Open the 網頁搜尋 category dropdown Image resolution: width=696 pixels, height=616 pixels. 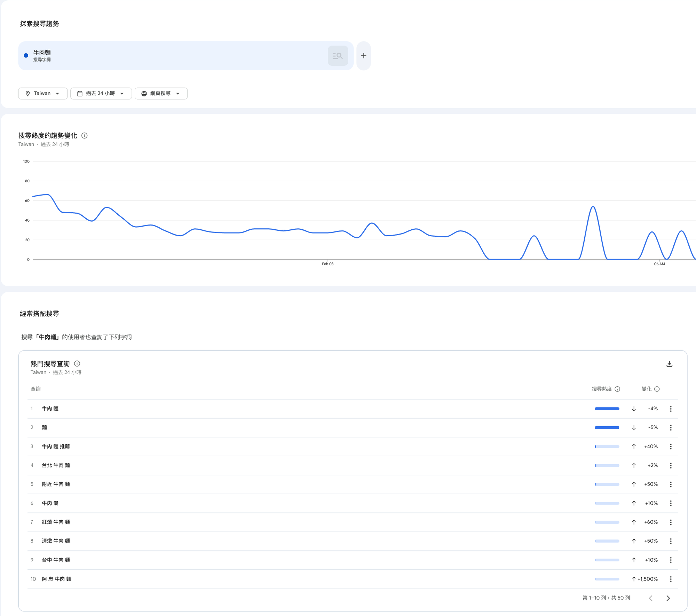(161, 93)
